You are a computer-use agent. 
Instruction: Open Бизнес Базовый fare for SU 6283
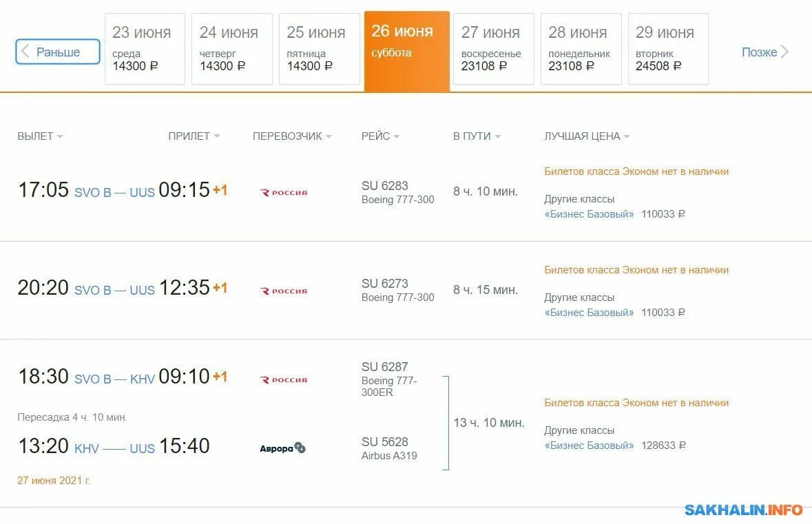[x=589, y=214]
